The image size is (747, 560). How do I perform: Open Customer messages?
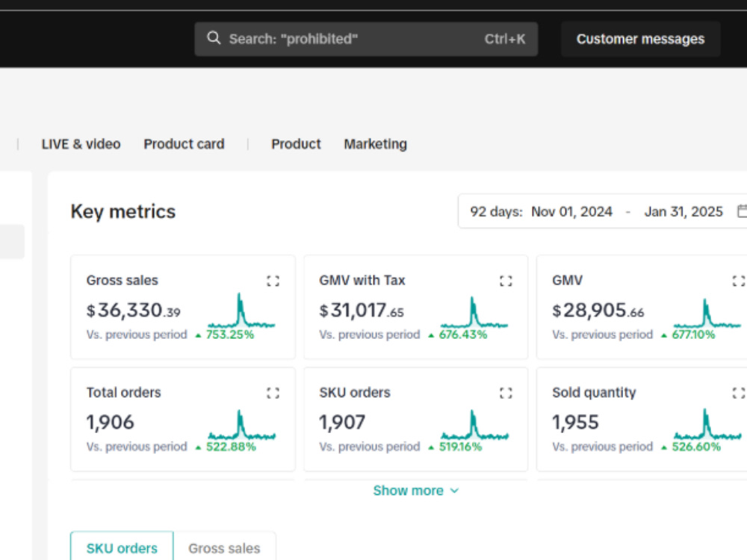pos(640,39)
